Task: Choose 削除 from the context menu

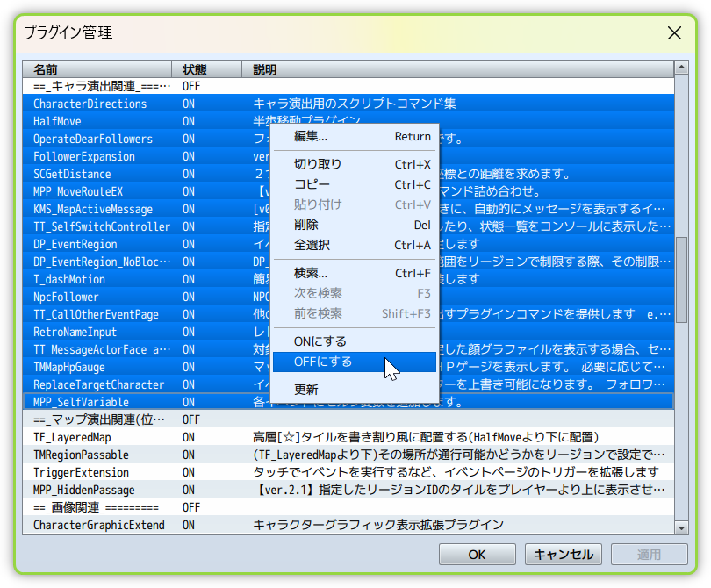Action: pyautogui.click(x=355, y=225)
